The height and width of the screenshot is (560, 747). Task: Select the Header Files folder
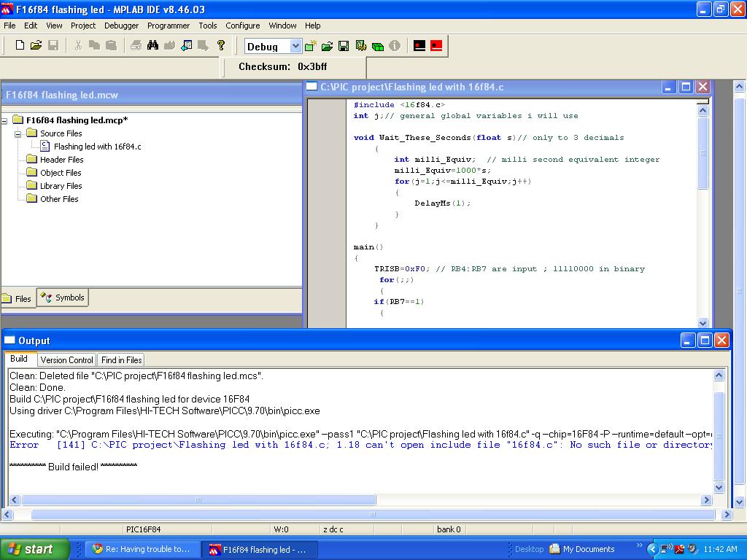61,160
